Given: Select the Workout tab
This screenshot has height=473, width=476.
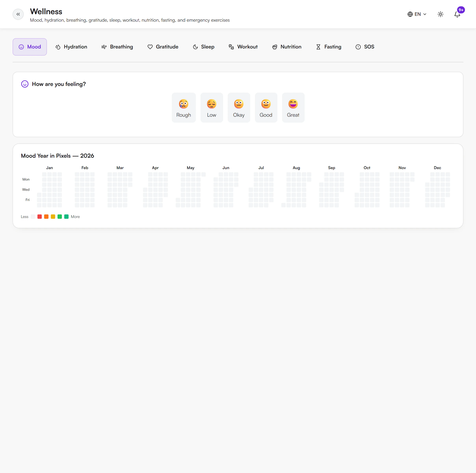Looking at the screenshot, I should [243, 47].
